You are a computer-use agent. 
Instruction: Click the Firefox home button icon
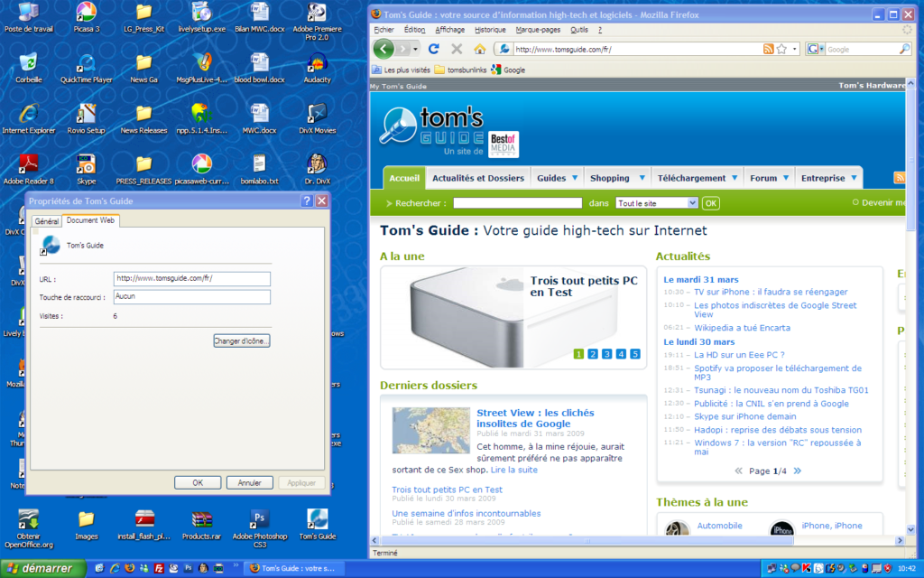479,49
